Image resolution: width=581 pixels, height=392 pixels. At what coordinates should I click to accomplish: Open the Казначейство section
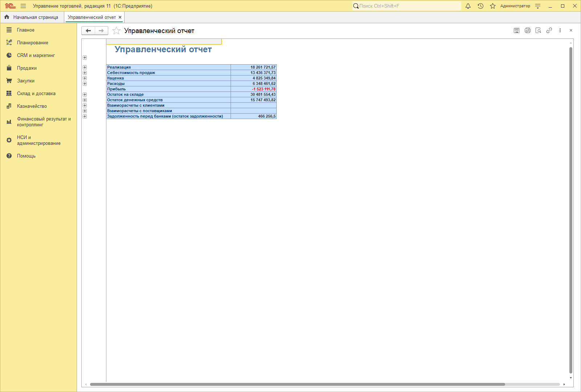pos(38,106)
